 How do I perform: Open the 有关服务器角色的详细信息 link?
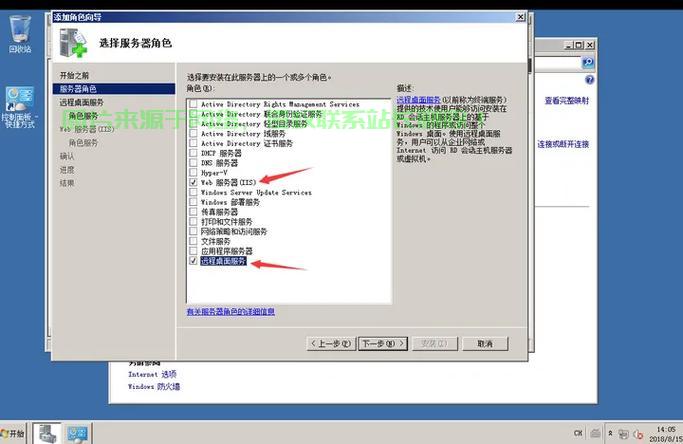[230, 312]
